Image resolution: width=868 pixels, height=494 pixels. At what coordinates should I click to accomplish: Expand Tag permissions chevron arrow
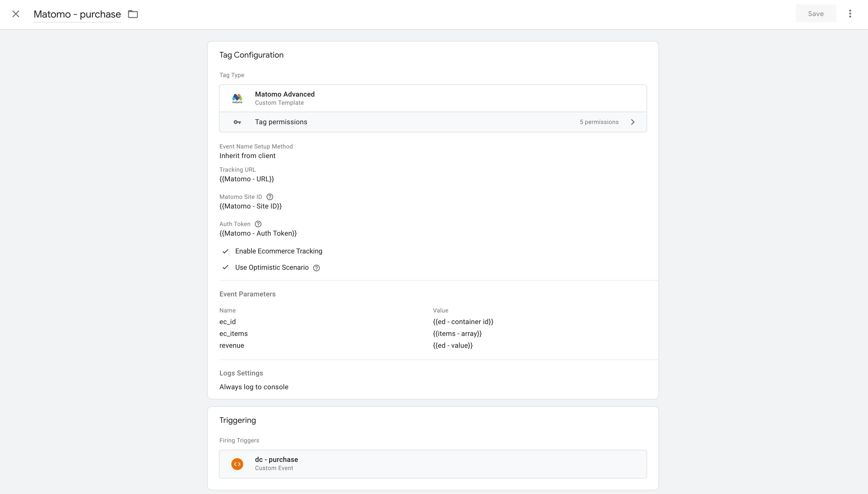[x=633, y=122]
